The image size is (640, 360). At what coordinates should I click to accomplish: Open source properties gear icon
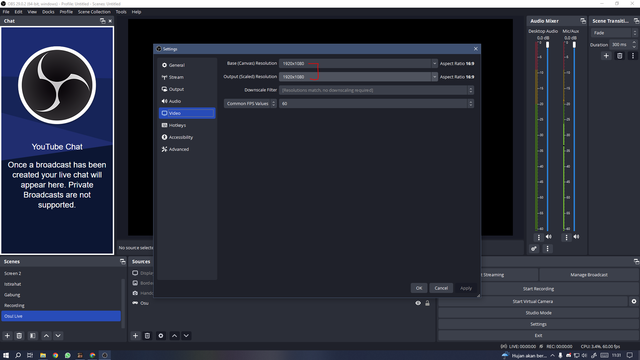point(161,336)
